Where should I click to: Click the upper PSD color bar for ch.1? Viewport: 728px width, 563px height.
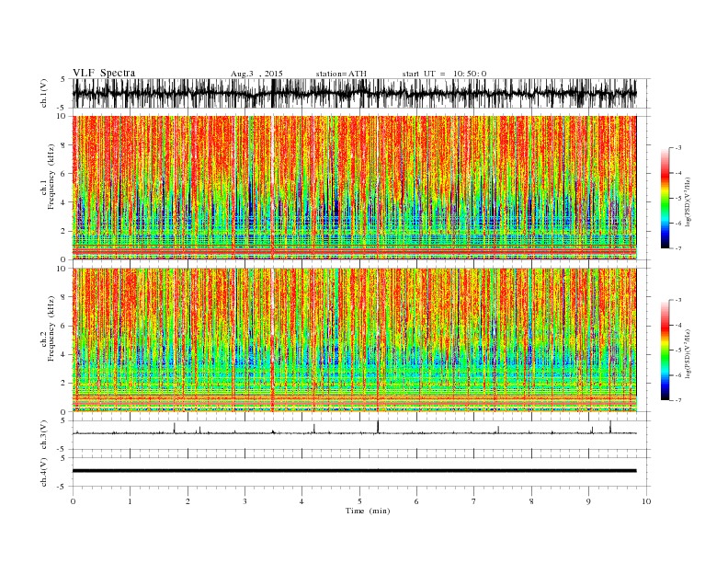pos(665,198)
